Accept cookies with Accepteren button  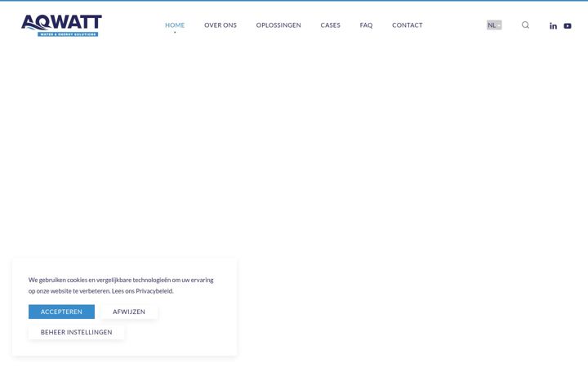point(61,312)
